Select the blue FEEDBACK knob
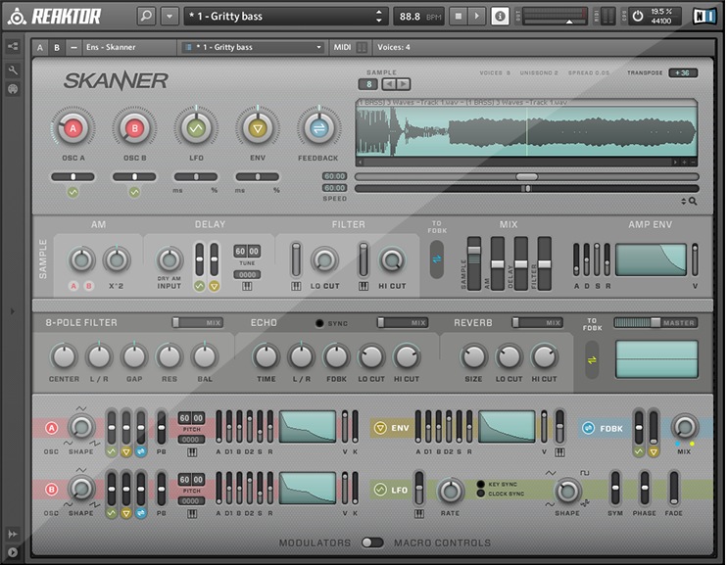Viewport: 728px width, 565px height. click(319, 128)
